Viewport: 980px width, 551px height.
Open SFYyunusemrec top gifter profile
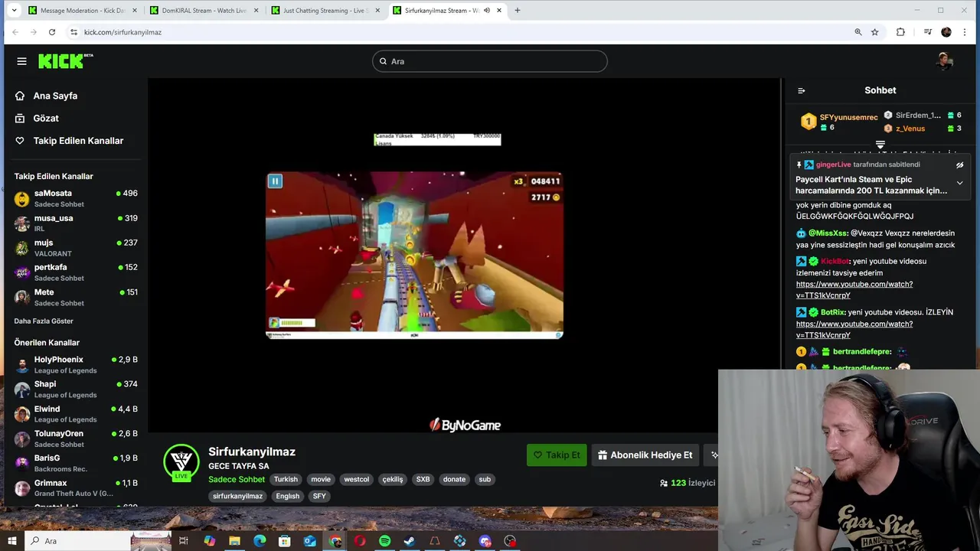(848, 117)
